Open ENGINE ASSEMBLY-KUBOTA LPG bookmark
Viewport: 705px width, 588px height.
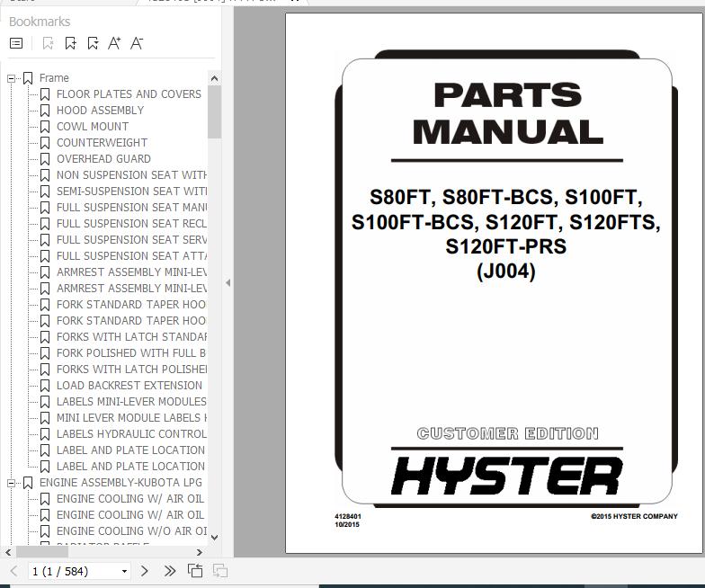click(120, 482)
